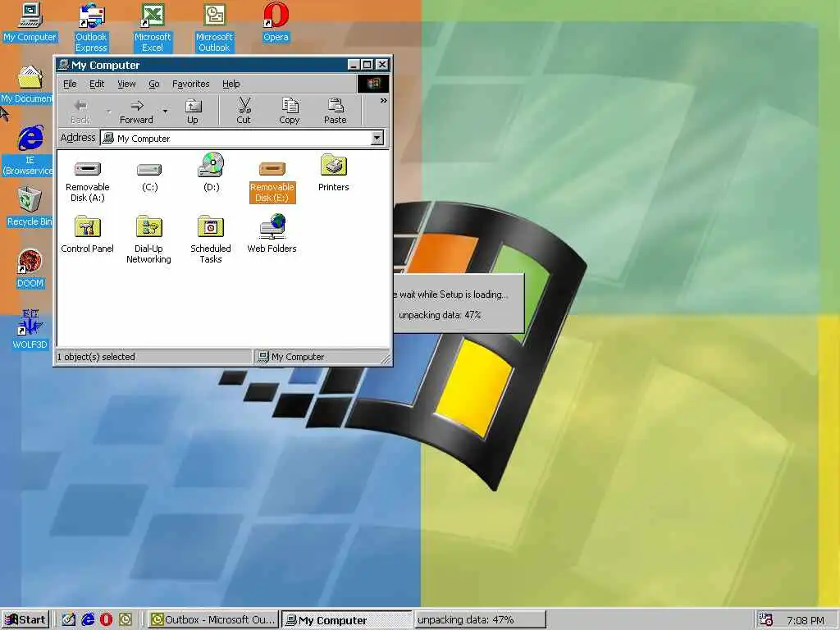Select the (C:) hard drive icon
This screenshot has height=630, width=840.
(x=149, y=170)
